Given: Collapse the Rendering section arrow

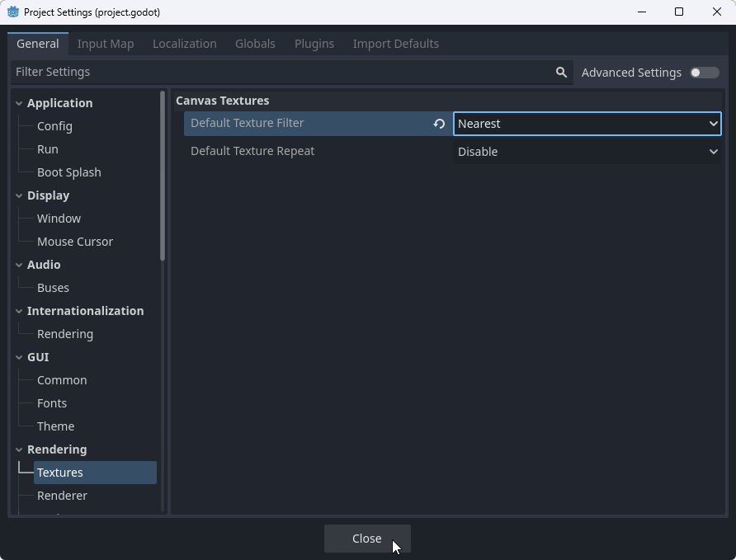Looking at the screenshot, I should [19, 449].
